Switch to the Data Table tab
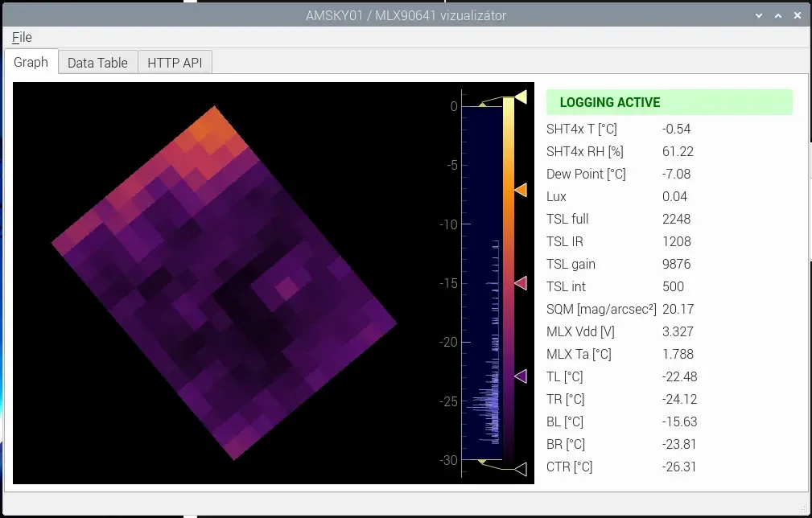Image resolution: width=812 pixels, height=518 pixels. [97, 63]
